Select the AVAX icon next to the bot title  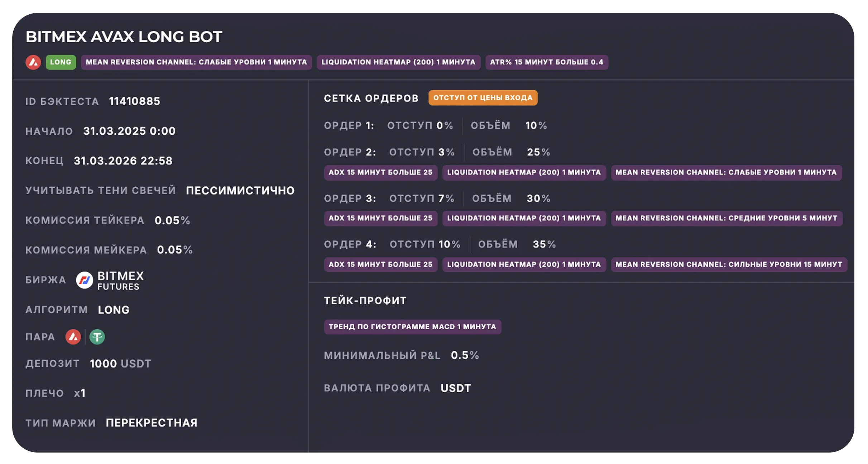tap(34, 62)
